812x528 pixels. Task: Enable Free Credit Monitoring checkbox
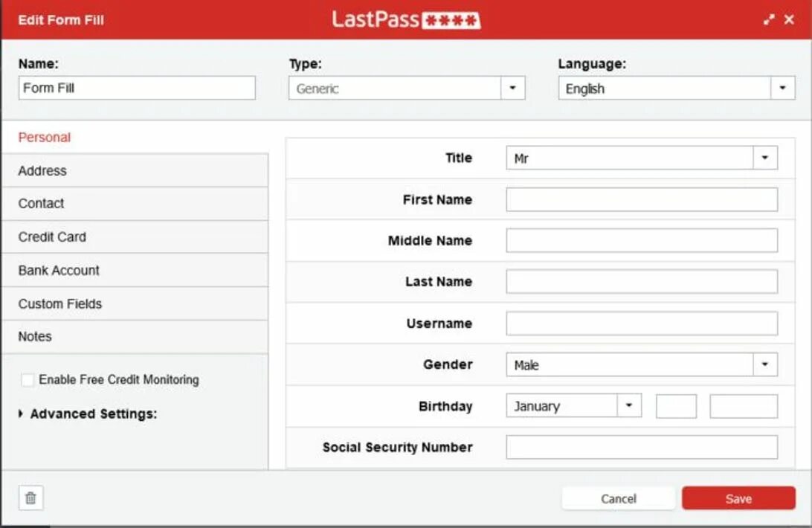click(28, 380)
